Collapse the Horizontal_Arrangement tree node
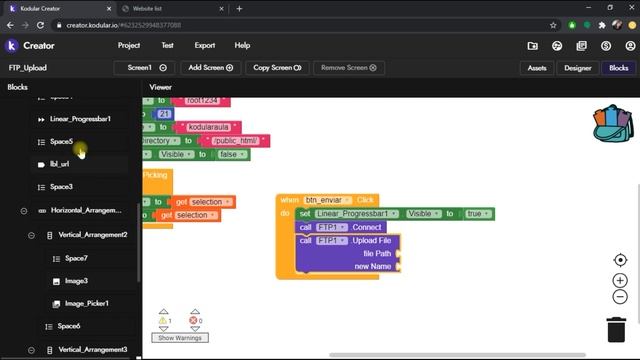The height and width of the screenshot is (360, 640). point(24,211)
